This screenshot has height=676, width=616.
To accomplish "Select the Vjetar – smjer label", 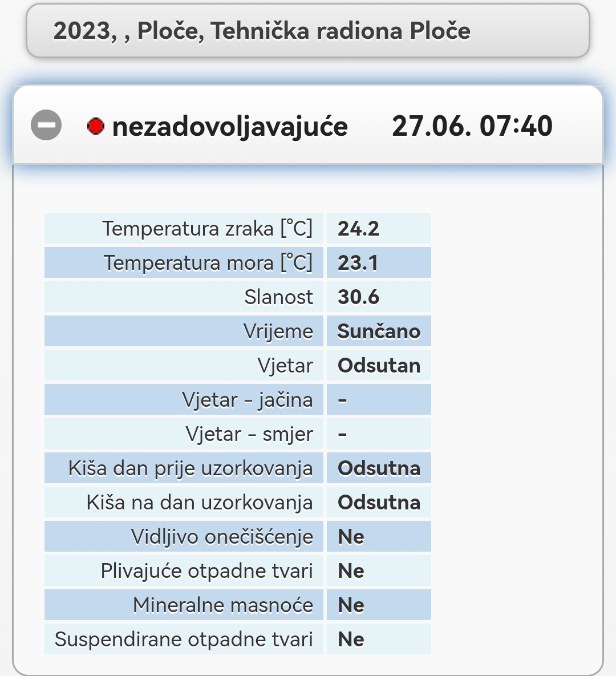I will click(x=249, y=434).
